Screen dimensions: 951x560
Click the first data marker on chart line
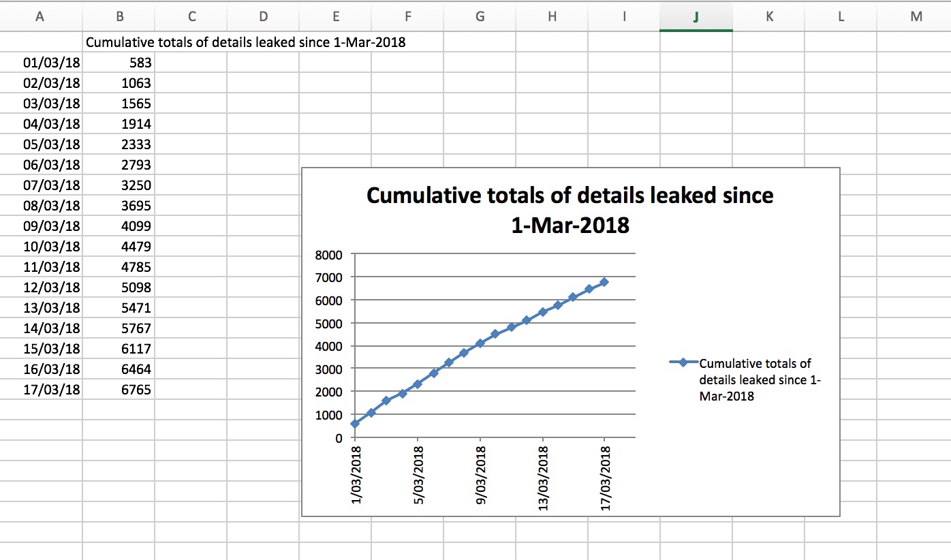point(355,424)
